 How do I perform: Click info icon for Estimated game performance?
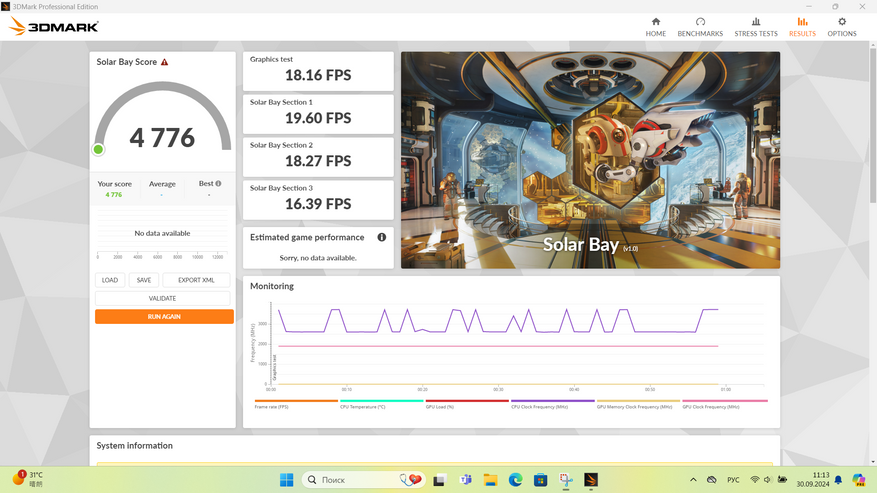coord(381,237)
